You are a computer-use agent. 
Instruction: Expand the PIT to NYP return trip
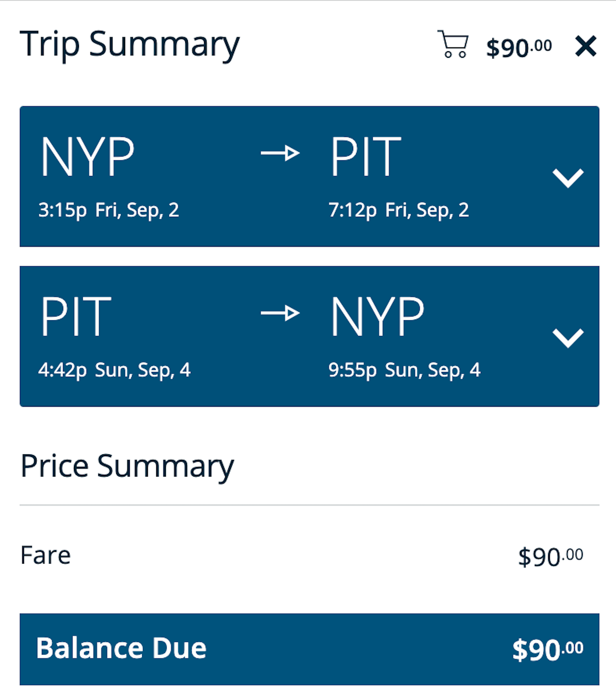point(567,338)
